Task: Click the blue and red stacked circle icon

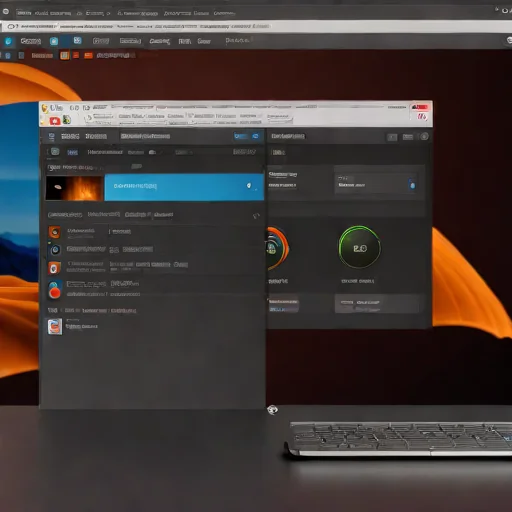Action: pos(54,289)
